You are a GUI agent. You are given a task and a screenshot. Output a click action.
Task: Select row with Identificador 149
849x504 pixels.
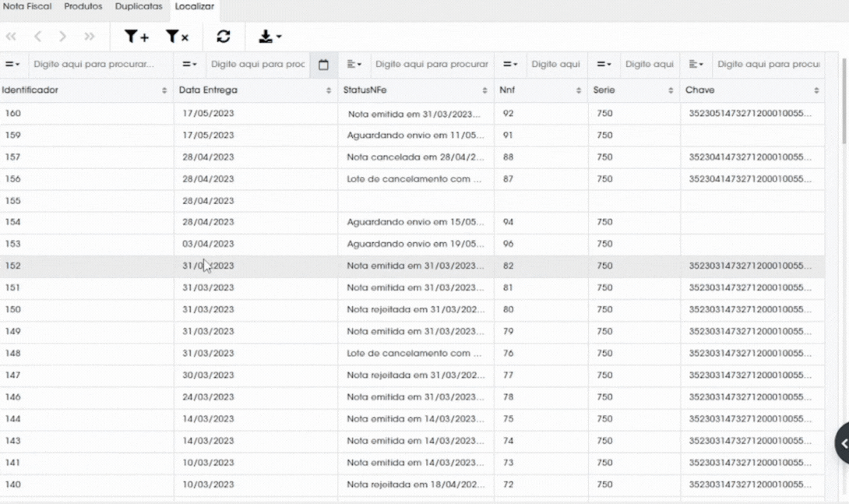(x=412, y=331)
